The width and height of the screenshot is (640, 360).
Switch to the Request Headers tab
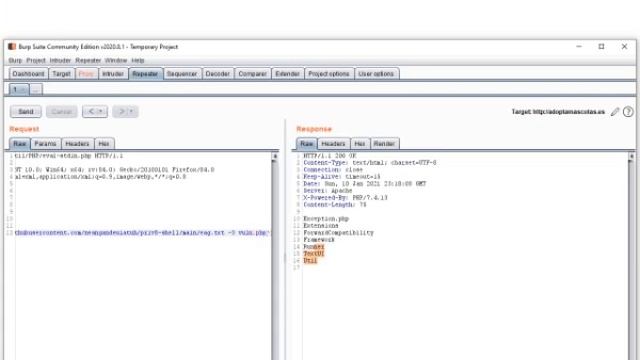[77, 144]
